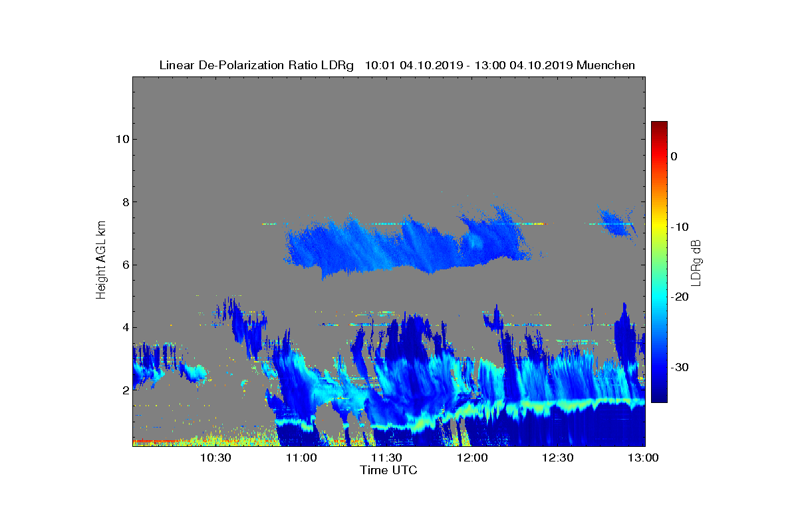Viewport: 798px width, 532px height.
Task: Click the 12:30 time tick label
Action: pyautogui.click(x=558, y=458)
